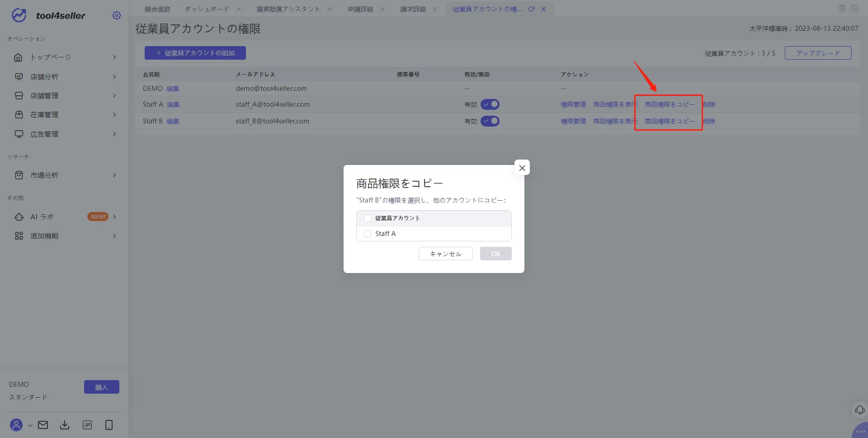Click the trash icon at top right
Viewport: 868px width, 438px height.
pyautogui.click(x=842, y=8)
